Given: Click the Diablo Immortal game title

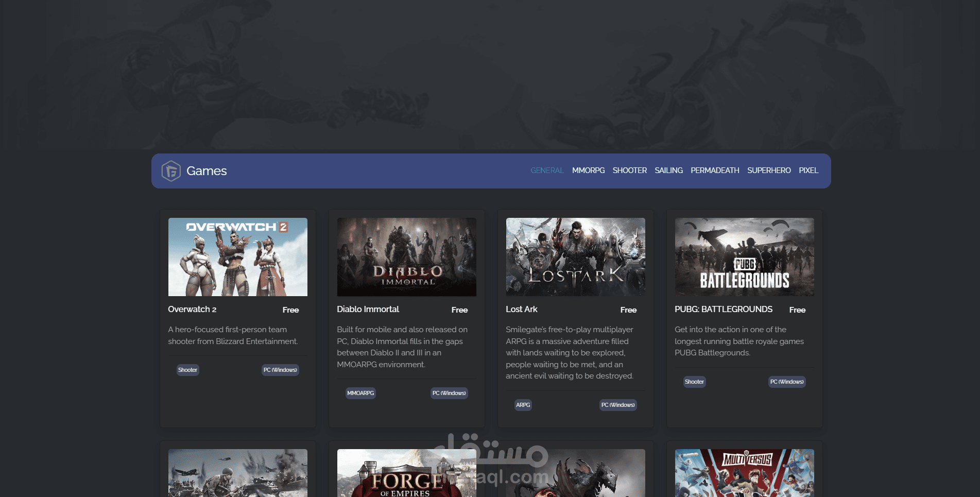Looking at the screenshot, I should [368, 309].
